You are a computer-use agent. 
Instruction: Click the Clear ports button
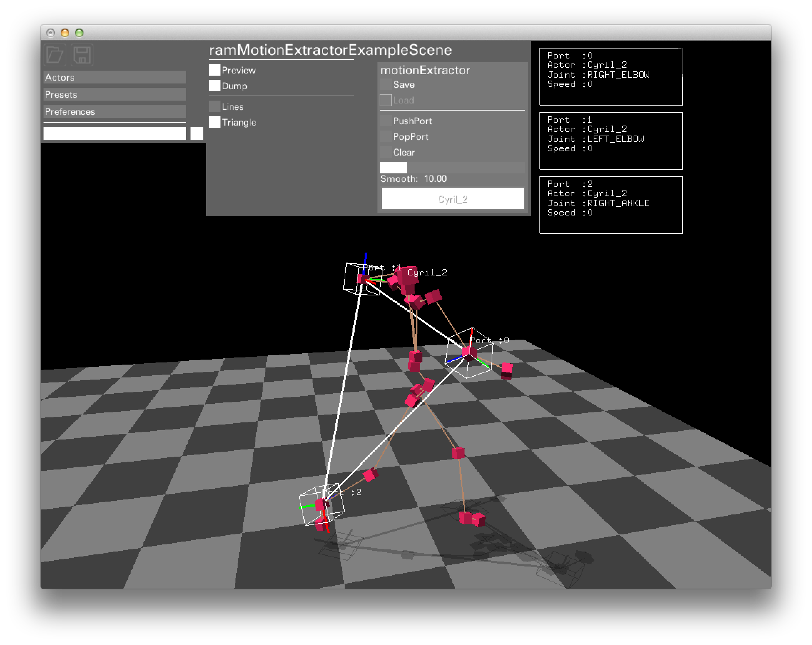pyautogui.click(x=386, y=152)
